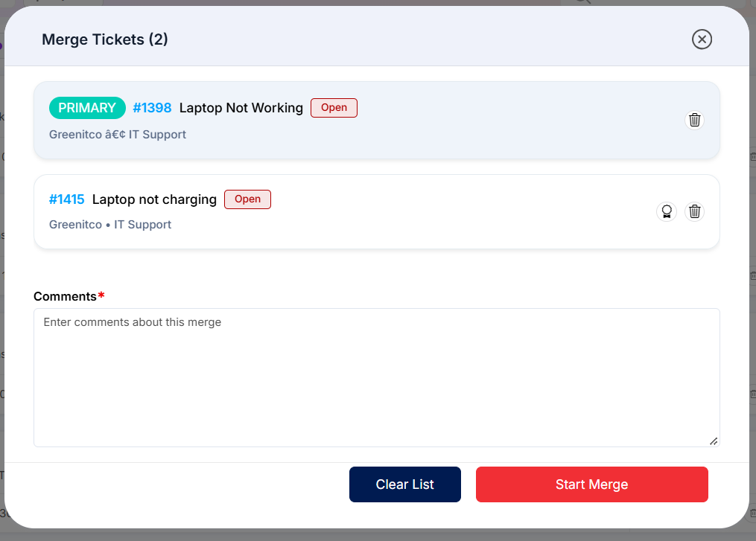The image size is (756, 541).
Task: Open ticket link #1398
Action: 152,108
